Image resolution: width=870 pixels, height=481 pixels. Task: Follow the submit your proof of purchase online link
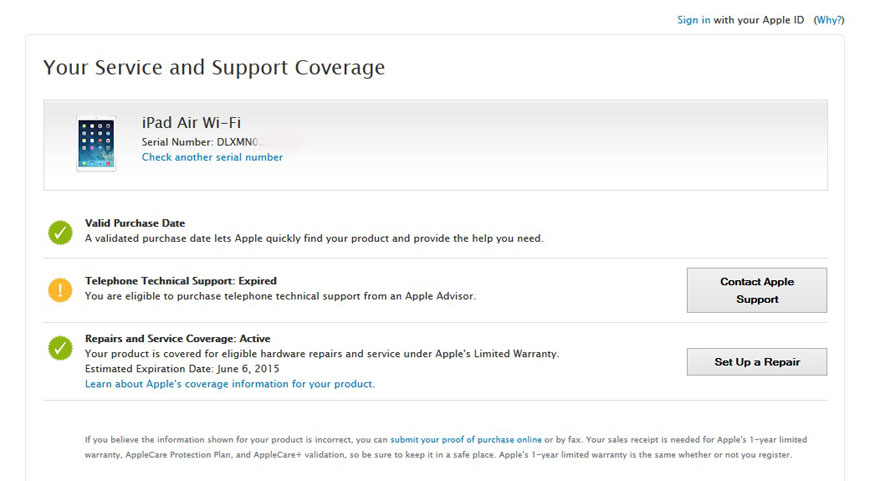[466, 440]
